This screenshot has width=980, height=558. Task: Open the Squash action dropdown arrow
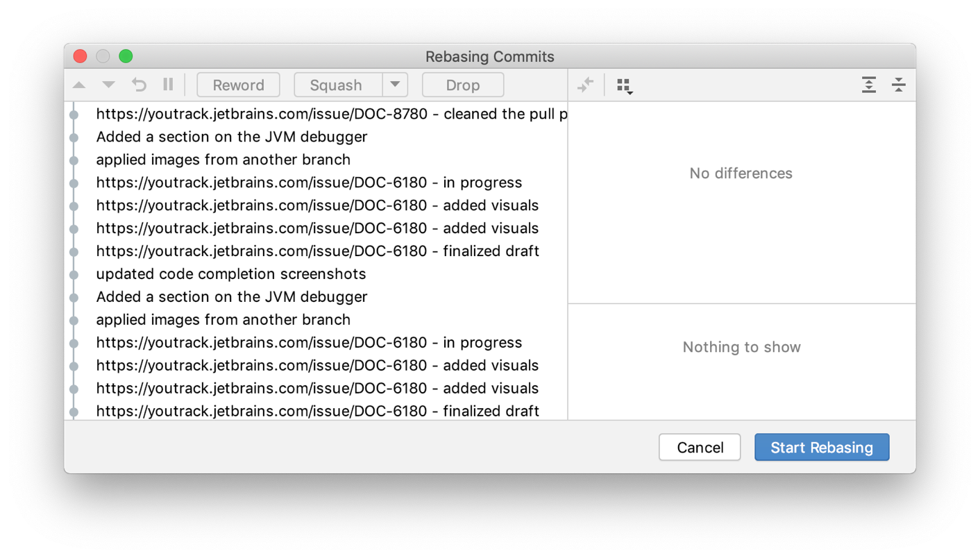[395, 85]
